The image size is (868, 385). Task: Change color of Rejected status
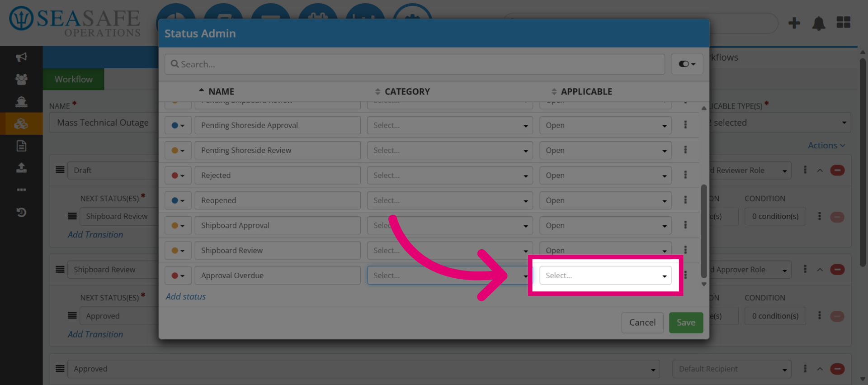pyautogui.click(x=178, y=176)
